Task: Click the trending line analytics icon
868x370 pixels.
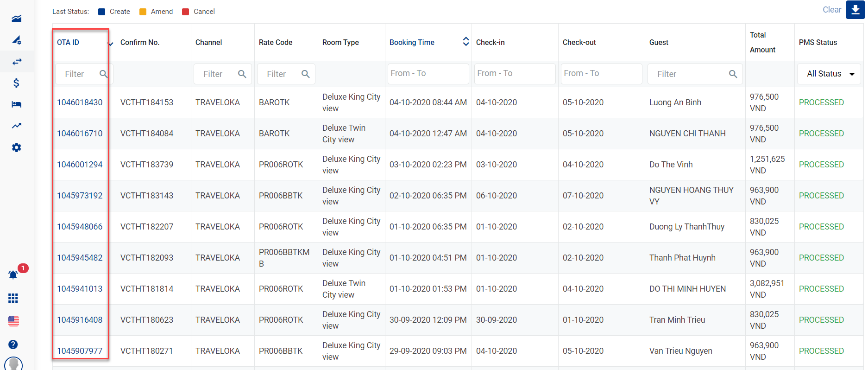Action: [17, 126]
